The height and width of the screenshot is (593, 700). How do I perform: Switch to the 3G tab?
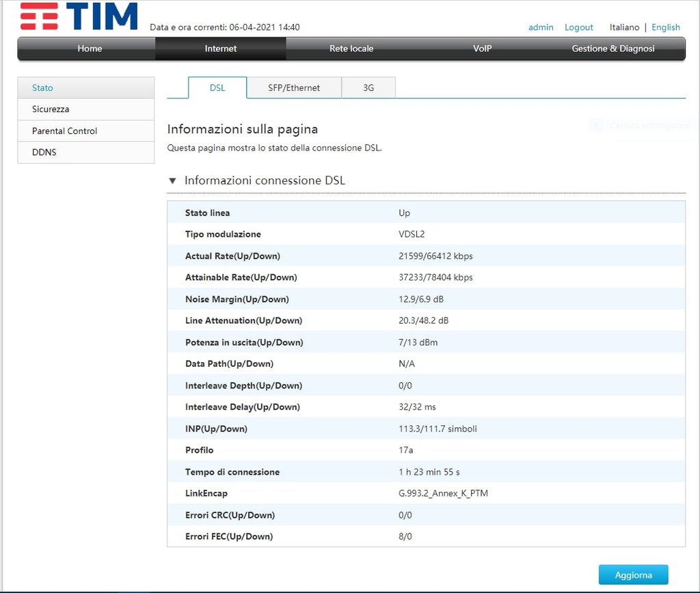coord(368,88)
